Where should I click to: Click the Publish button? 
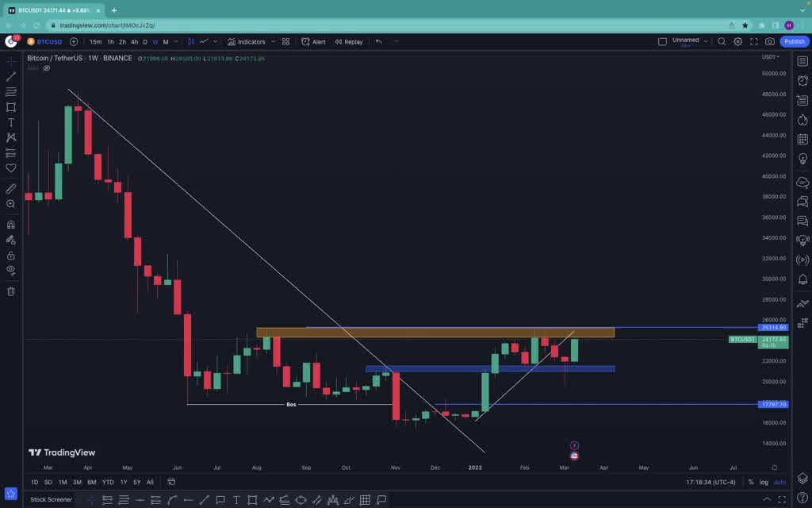[794, 41]
